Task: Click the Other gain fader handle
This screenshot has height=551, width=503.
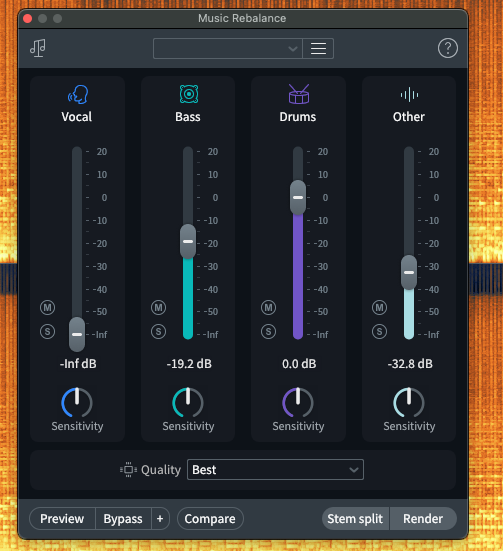Action: pyautogui.click(x=409, y=272)
